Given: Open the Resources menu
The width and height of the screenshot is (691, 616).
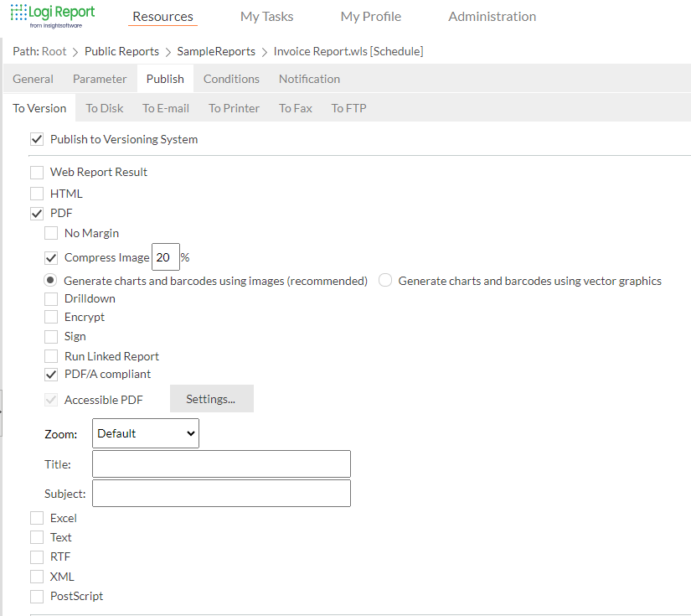Looking at the screenshot, I should coord(162,16).
